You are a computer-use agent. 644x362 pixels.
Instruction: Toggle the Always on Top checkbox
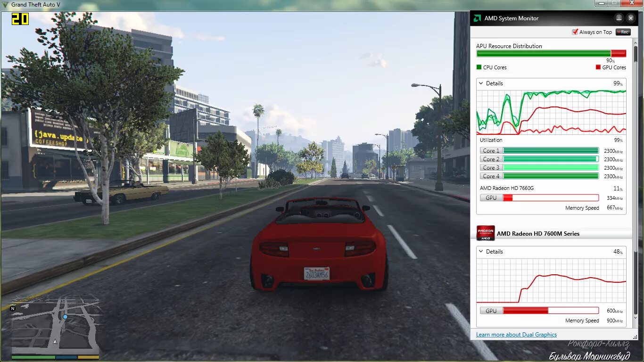click(575, 32)
